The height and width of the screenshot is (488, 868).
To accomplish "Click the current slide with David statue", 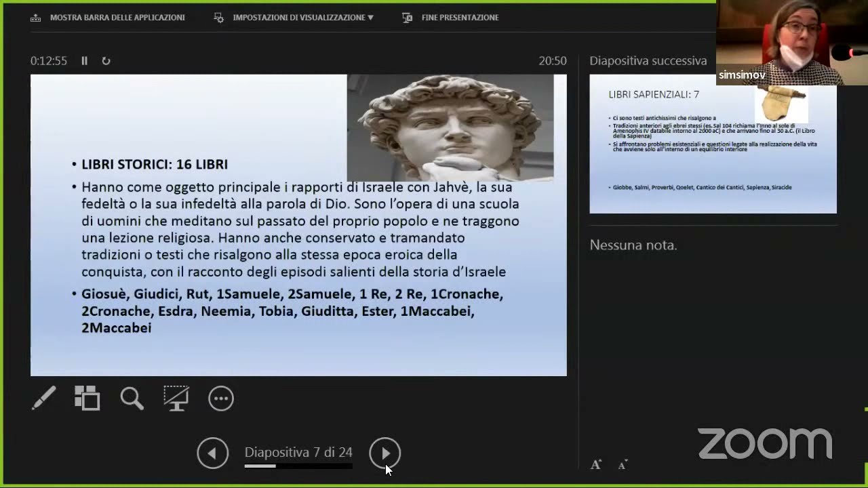I will [x=298, y=225].
